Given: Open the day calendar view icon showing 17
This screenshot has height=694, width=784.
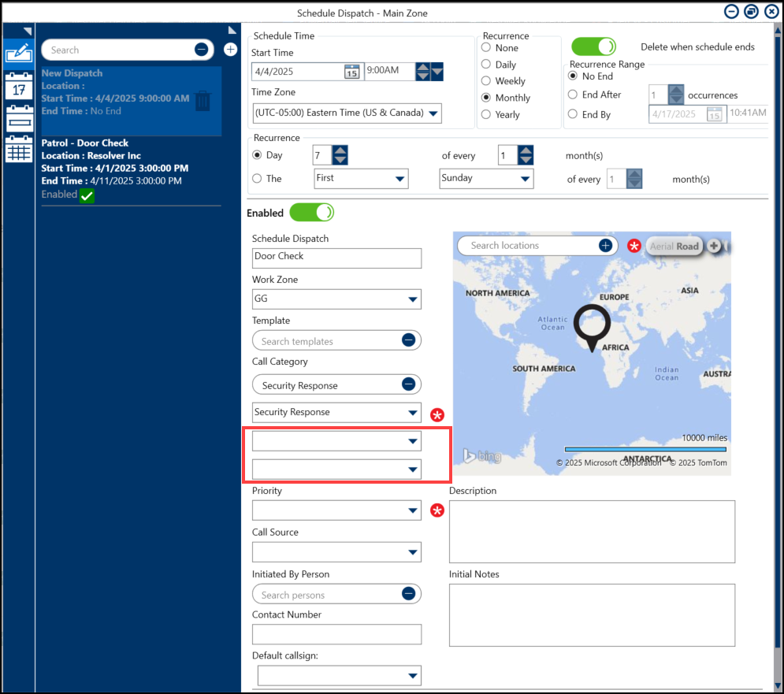Looking at the screenshot, I should point(17,86).
